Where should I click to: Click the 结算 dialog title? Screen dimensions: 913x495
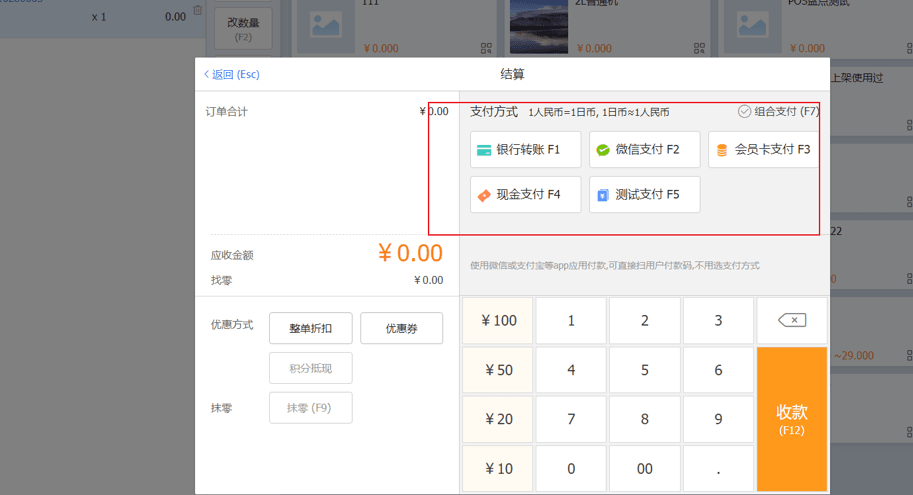512,74
